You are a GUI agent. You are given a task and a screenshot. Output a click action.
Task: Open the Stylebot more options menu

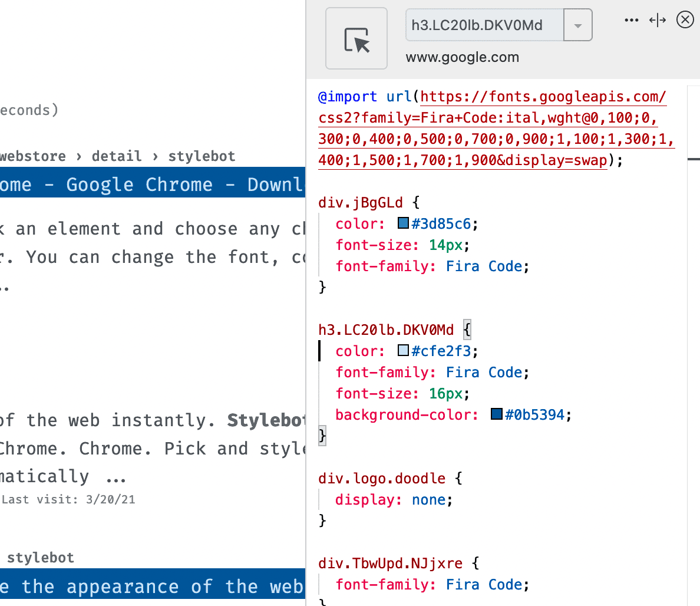pyautogui.click(x=631, y=19)
